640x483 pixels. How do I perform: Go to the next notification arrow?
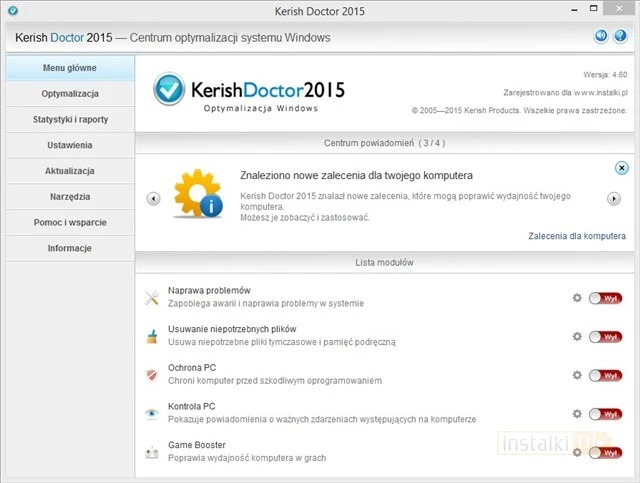pyautogui.click(x=614, y=198)
